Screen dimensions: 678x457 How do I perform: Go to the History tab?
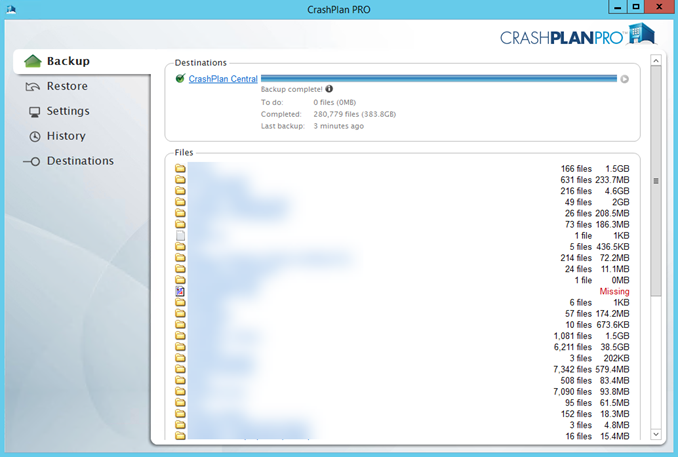click(66, 136)
